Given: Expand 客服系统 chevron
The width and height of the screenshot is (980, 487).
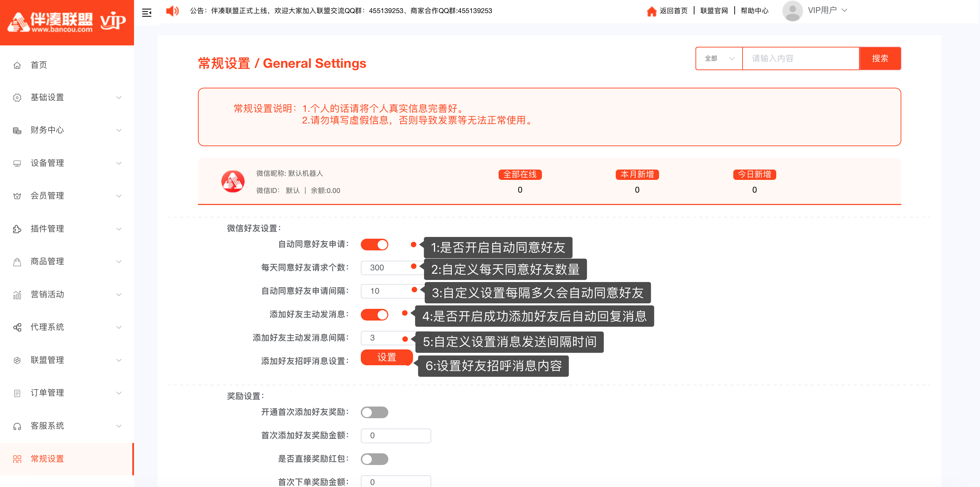Looking at the screenshot, I should 119,426.
